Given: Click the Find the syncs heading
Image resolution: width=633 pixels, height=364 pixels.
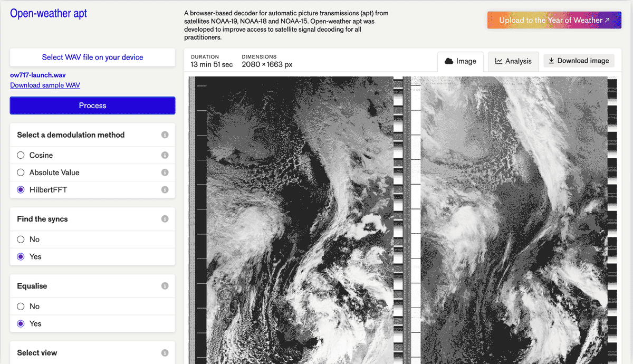Looking at the screenshot, I should point(42,219).
